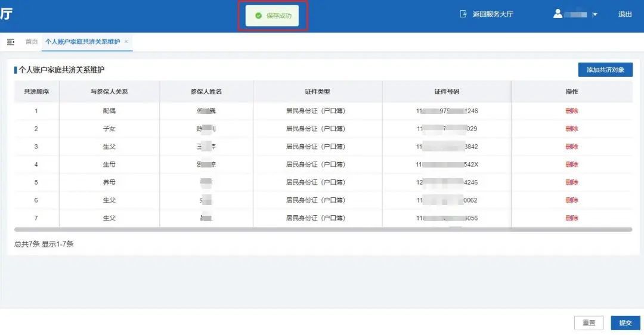
Task: Delete the 配偶 row entry
Action: 571,111
